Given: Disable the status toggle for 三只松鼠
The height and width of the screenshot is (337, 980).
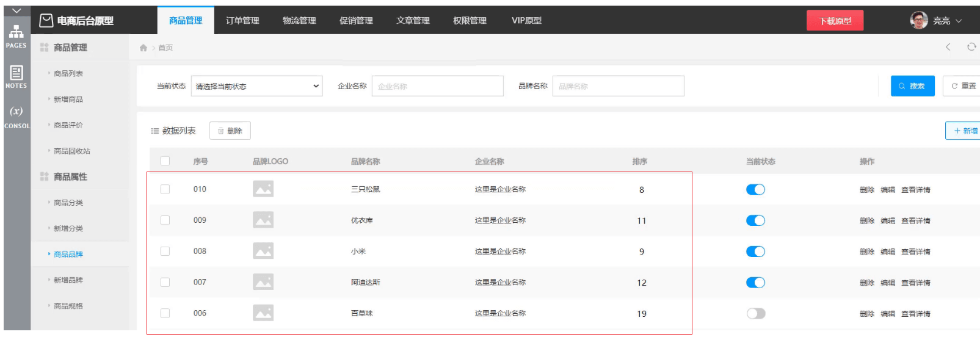Looking at the screenshot, I should [755, 189].
